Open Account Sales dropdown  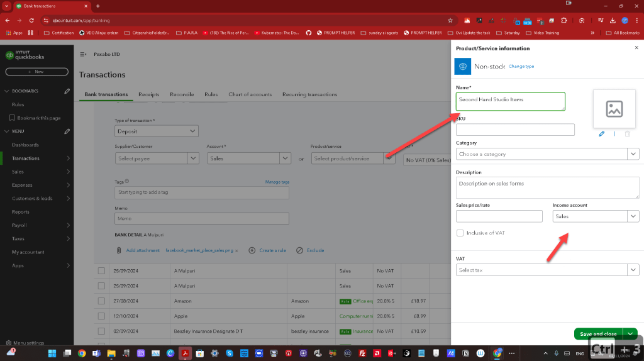pos(285,158)
